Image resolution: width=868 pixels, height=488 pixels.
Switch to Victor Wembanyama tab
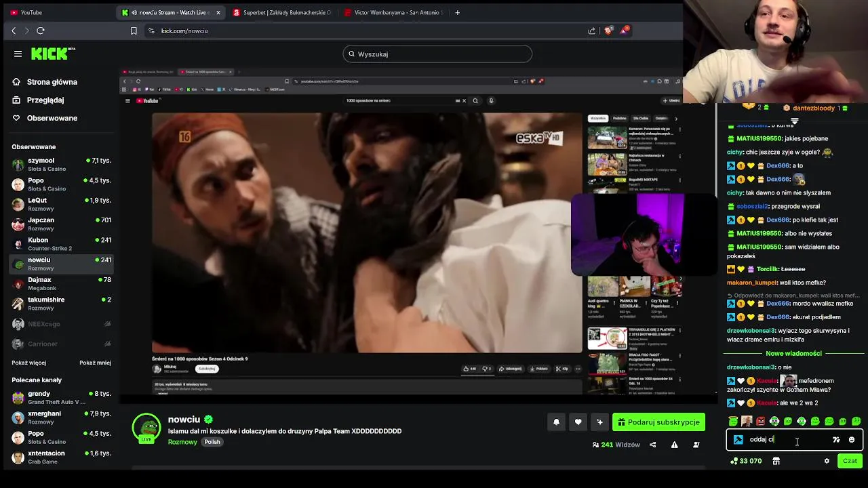click(393, 12)
